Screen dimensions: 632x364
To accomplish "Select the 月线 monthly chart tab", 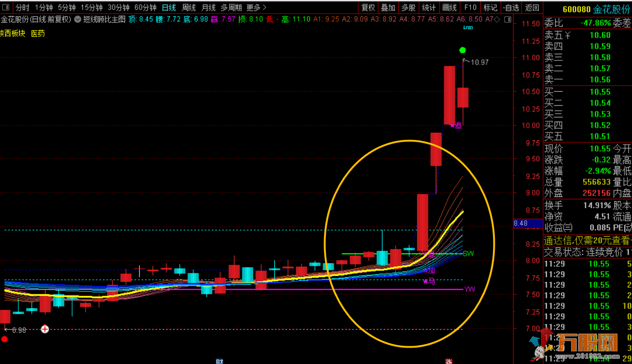I will 208,7.
